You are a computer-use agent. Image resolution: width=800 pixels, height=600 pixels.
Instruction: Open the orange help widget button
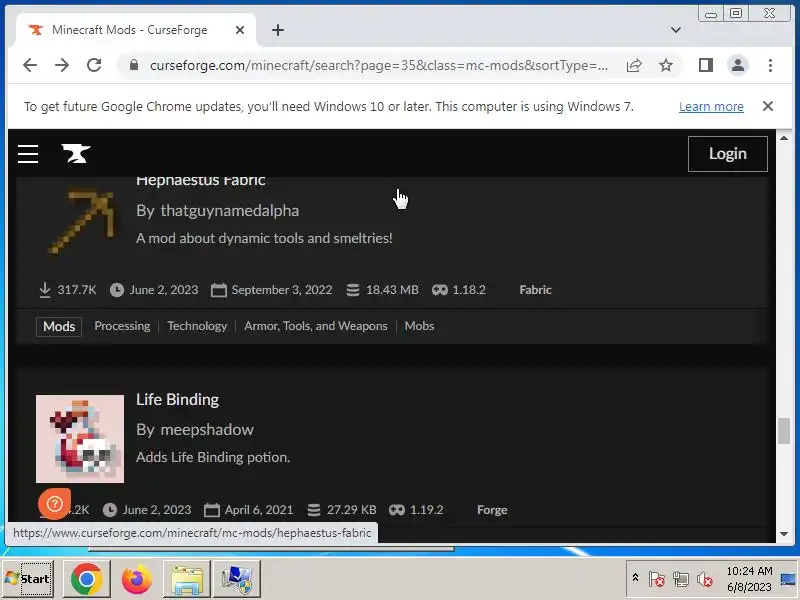(54, 504)
